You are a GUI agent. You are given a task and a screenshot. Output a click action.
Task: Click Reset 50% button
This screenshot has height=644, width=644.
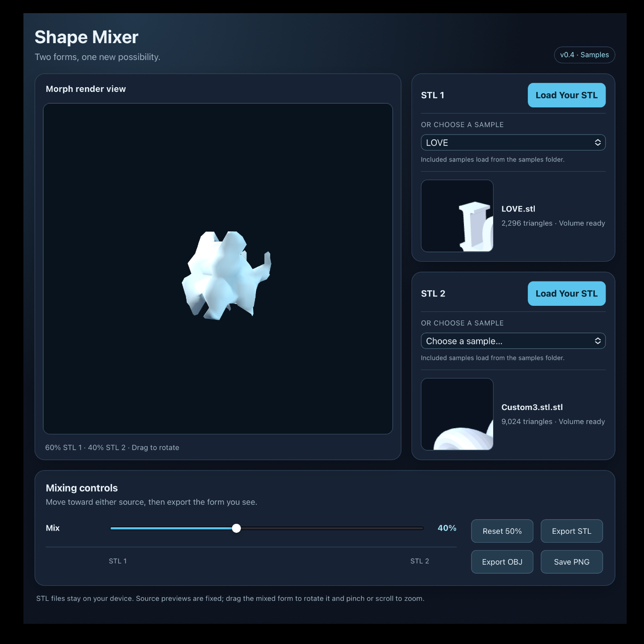[502, 531]
